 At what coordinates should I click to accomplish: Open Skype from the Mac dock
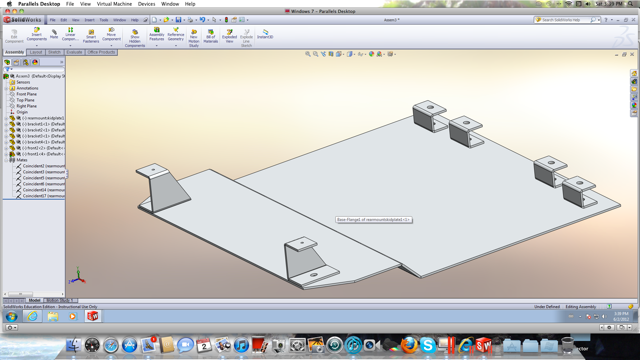pos(427,345)
